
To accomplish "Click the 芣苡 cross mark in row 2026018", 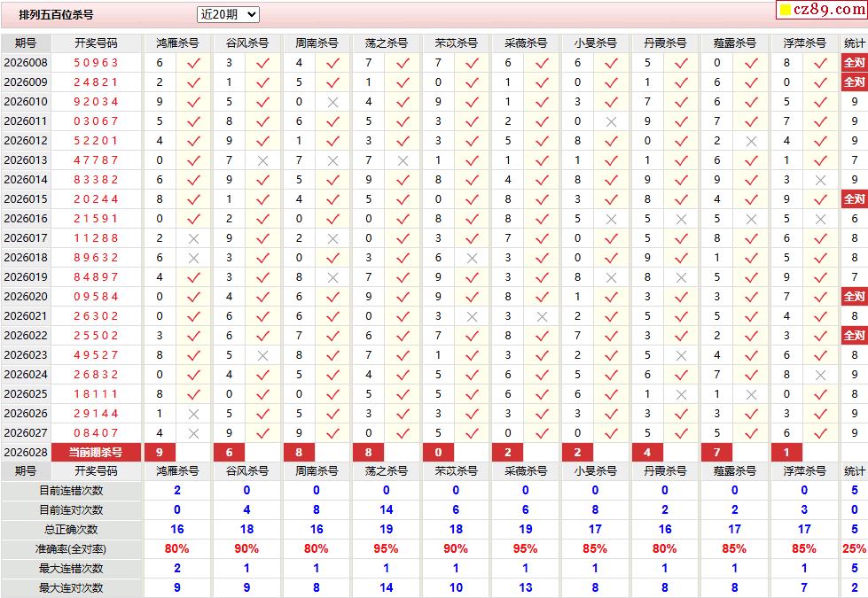I will pyautogui.click(x=472, y=258).
